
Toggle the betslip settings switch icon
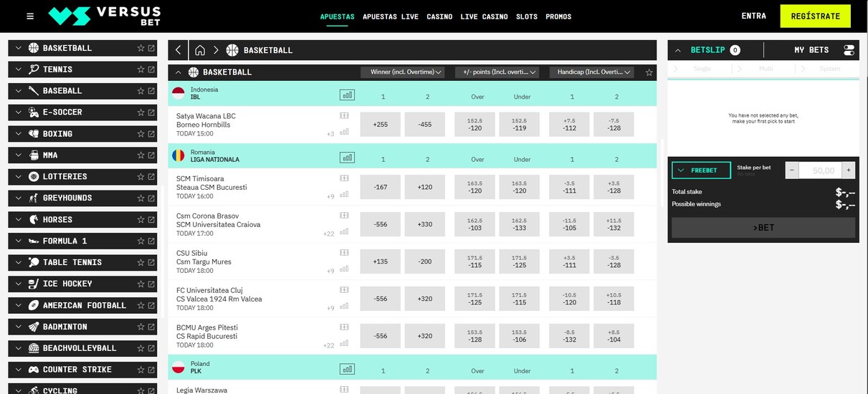coord(849,50)
